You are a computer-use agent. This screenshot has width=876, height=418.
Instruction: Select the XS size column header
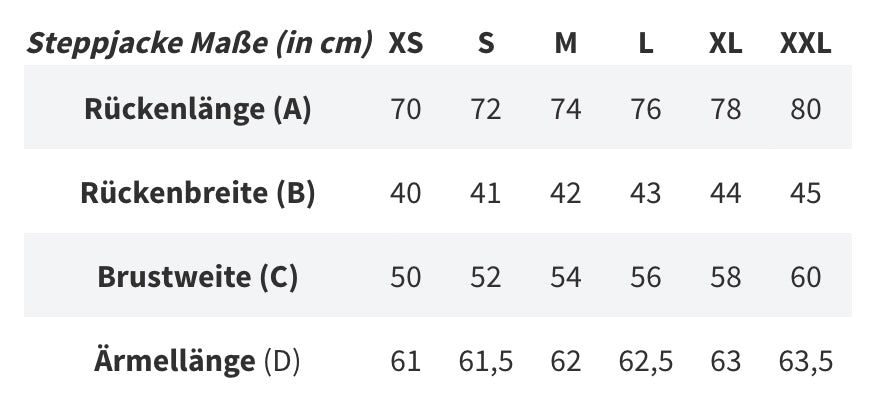coord(405,43)
